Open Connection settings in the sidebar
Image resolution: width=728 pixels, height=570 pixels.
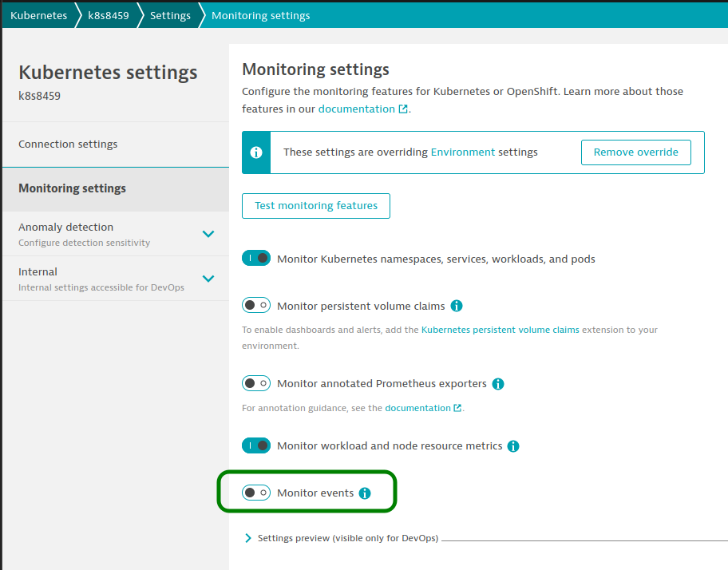(116, 144)
